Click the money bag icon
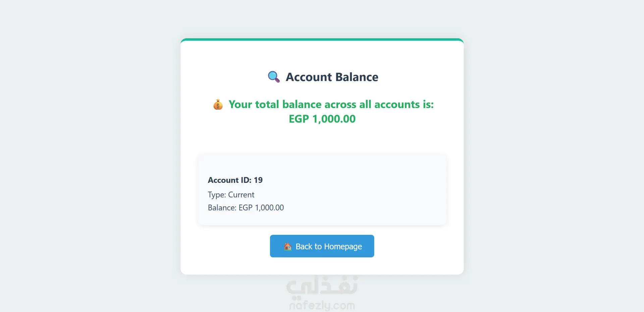 tap(218, 105)
